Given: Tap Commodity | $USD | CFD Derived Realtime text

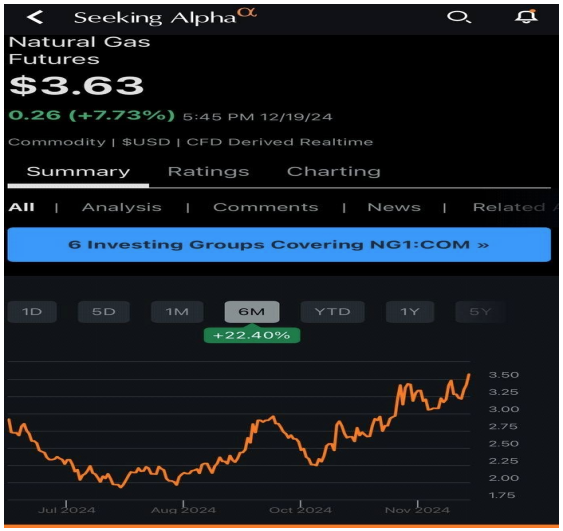Looking at the screenshot, I should tap(191, 142).
